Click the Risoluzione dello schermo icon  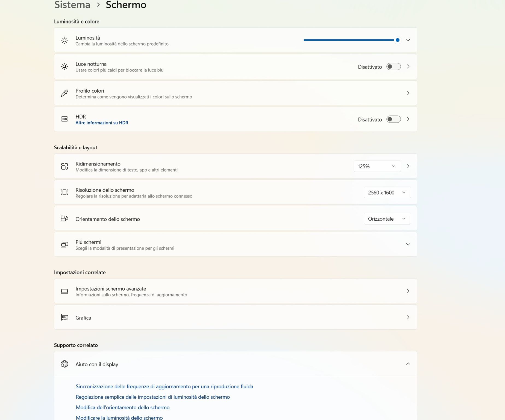tap(64, 193)
